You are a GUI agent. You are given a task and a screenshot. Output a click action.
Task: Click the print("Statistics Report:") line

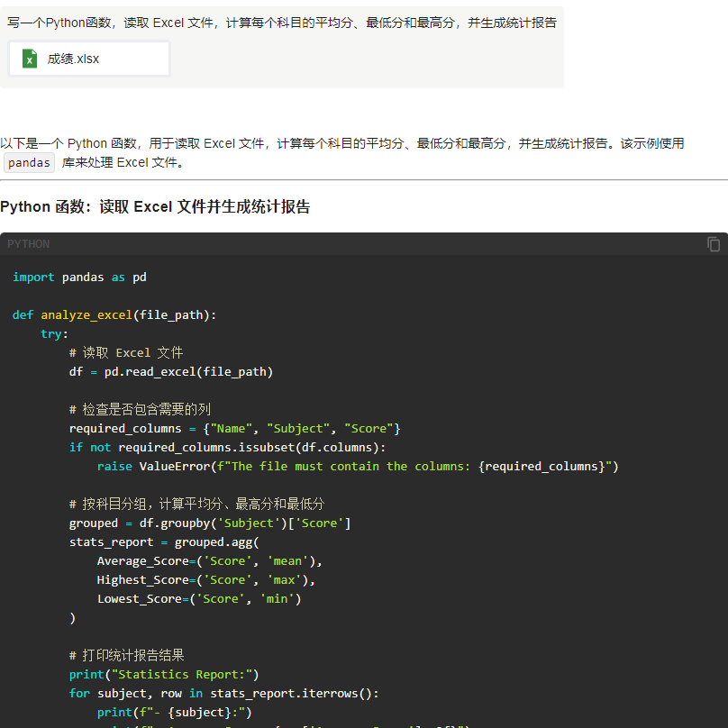(x=164, y=675)
